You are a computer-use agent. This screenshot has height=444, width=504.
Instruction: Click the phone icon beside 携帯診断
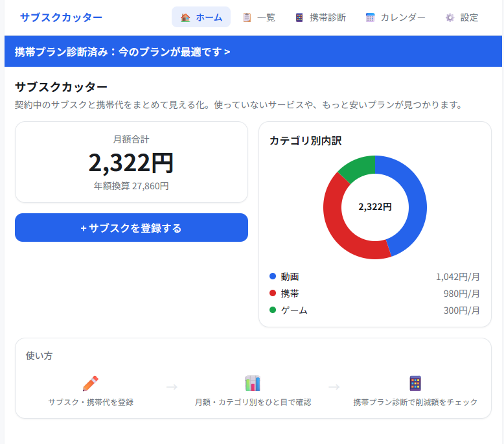[299, 18]
